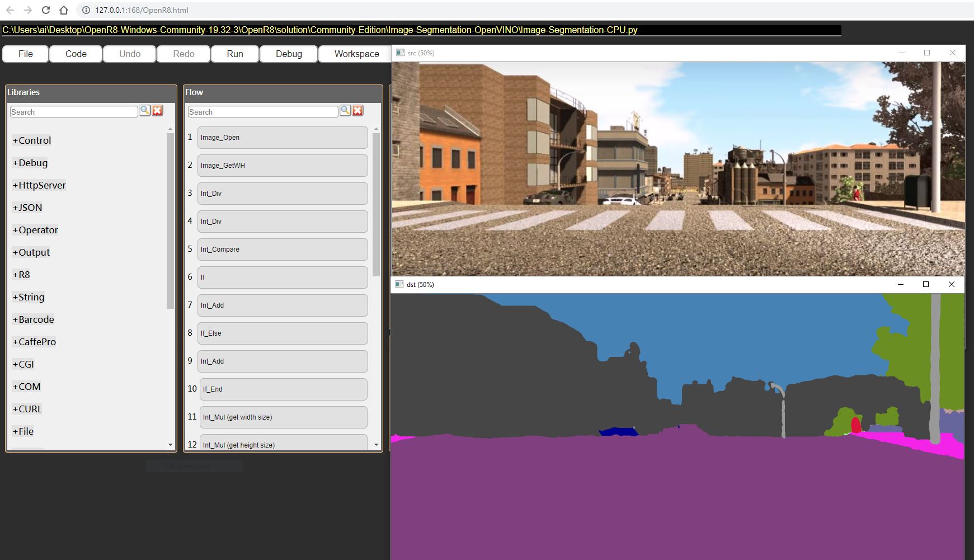
Task: Click the Libraries search input field
Action: (x=74, y=112)
